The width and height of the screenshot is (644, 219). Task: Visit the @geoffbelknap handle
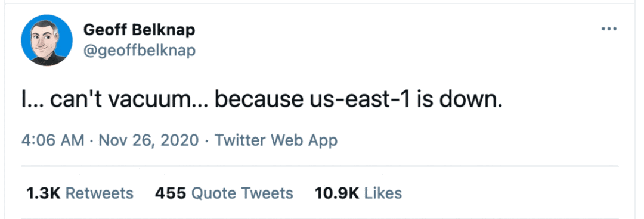click(x=139, y=51)
